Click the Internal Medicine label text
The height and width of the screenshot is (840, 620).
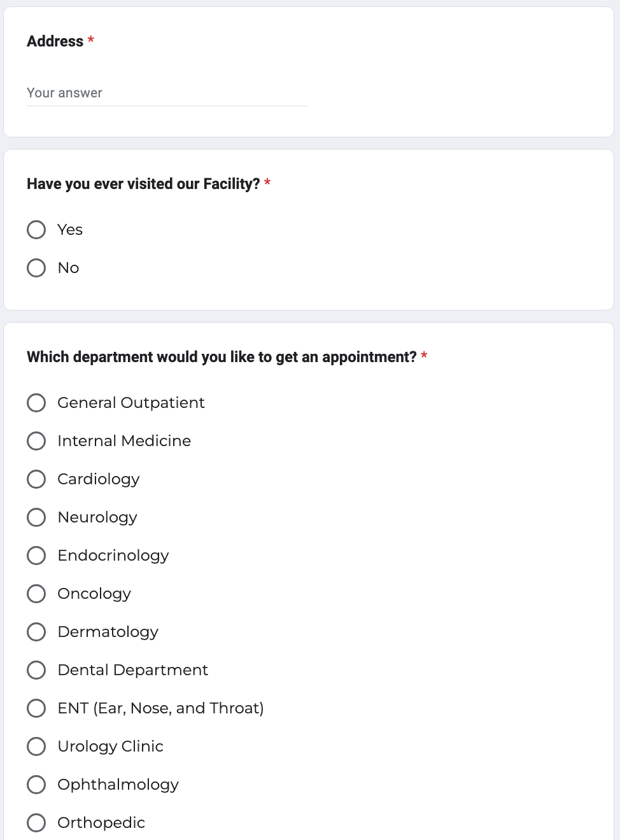(x=124, y=441)
